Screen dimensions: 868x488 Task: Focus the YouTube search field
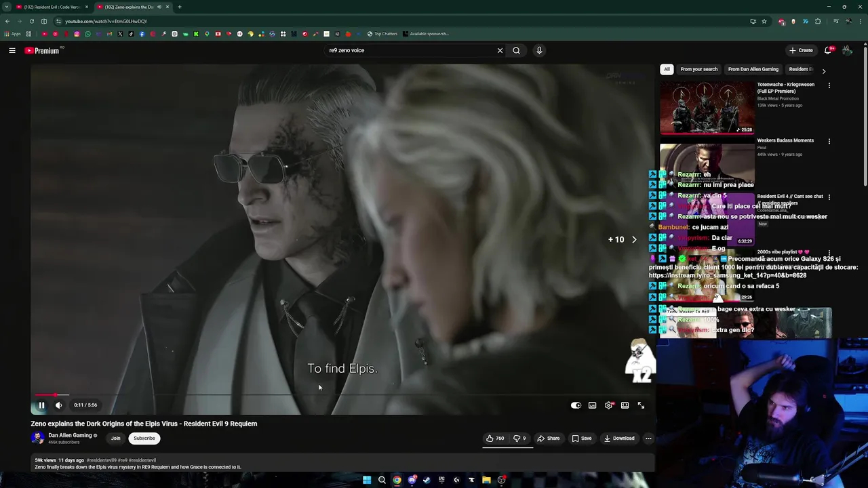(410, 50)
